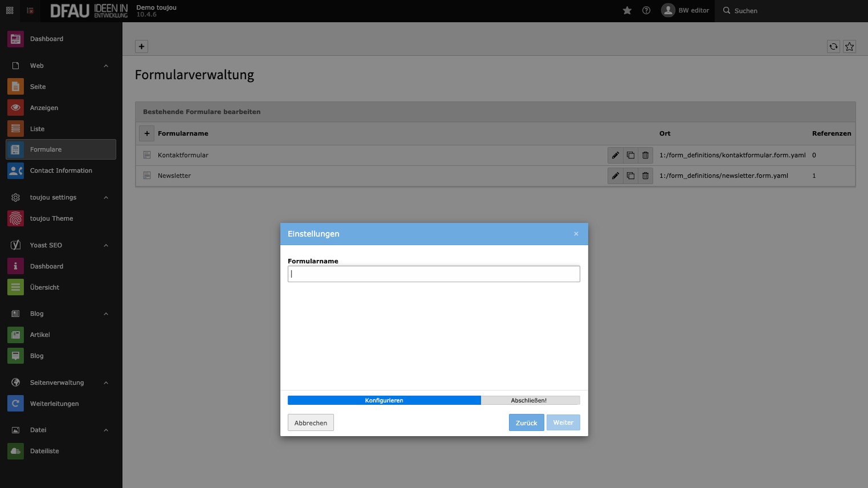Screen dimensions: 868x488
Task: Focus the Formularname text input field
Action: 434,274
